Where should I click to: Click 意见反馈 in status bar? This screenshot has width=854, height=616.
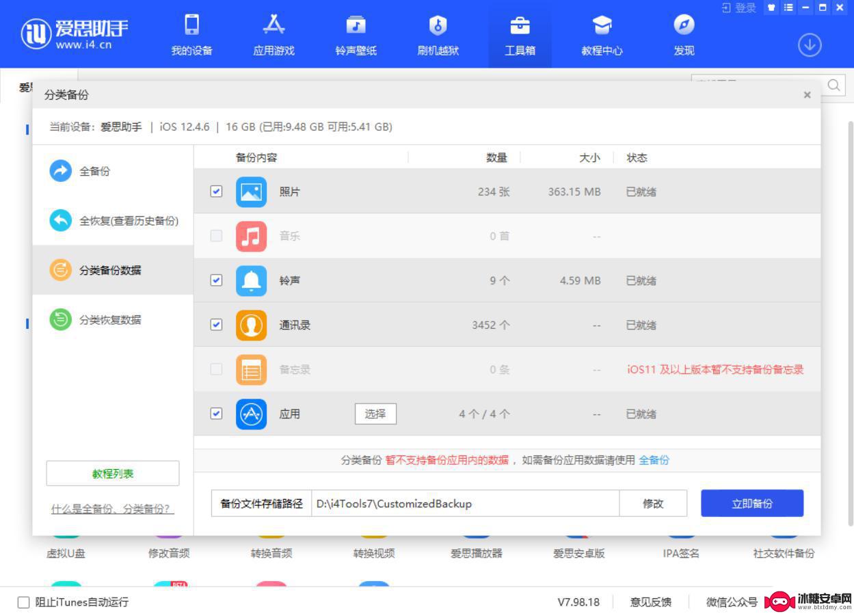(x=651, y=602)
